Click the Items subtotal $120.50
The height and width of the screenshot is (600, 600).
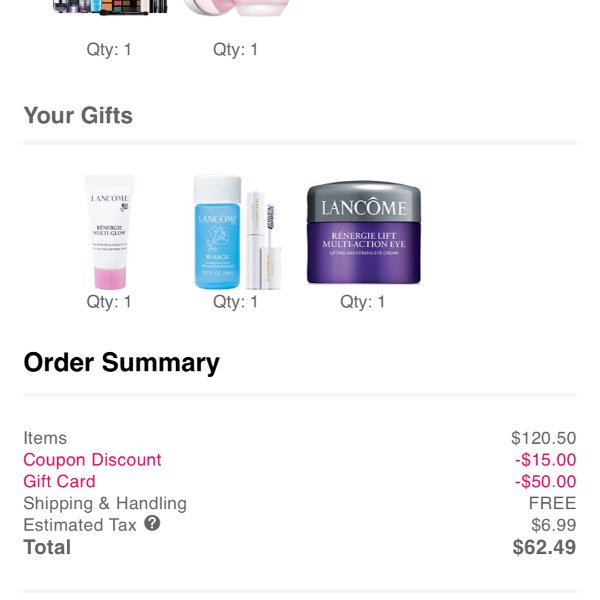(544, 438)
